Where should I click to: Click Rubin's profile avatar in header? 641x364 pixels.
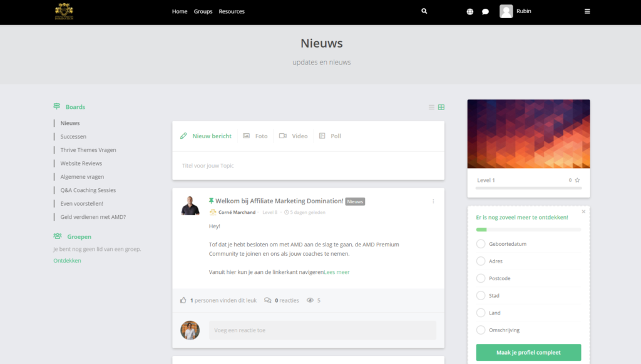pos(506,11)
